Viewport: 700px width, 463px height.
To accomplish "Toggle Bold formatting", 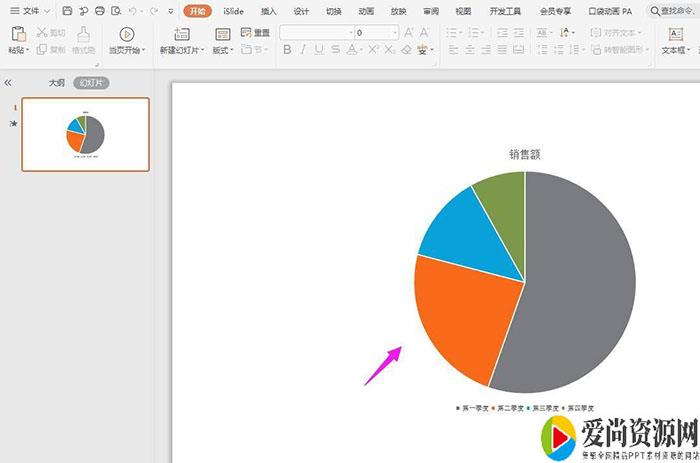I will pos(287,49).
